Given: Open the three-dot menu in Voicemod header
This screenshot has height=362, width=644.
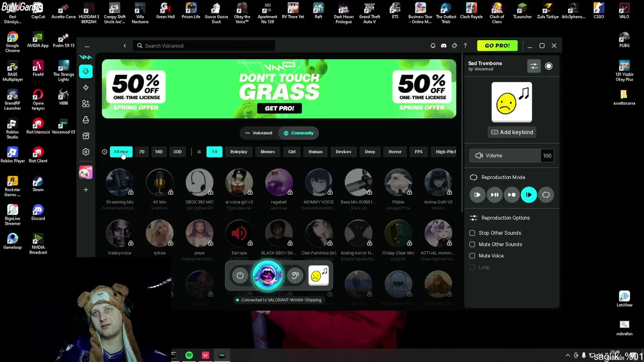Looking at the screenshot, I should point(87,46).
